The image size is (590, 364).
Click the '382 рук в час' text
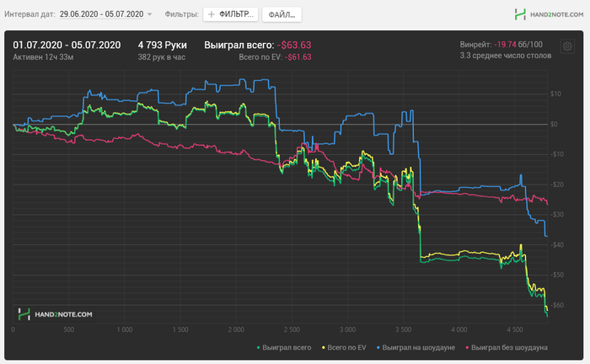(x=162, y=57)
